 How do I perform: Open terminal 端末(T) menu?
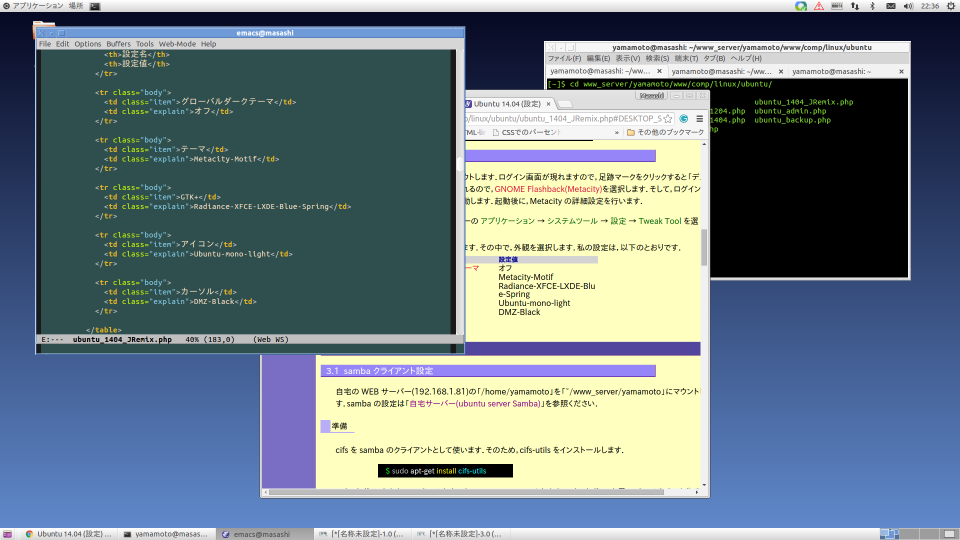pos(686,59)
